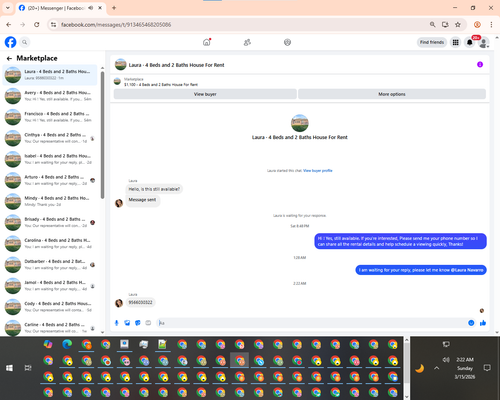Open the emoji picker in message field
The image size is (500, 400).
click(x=471, y=323)
